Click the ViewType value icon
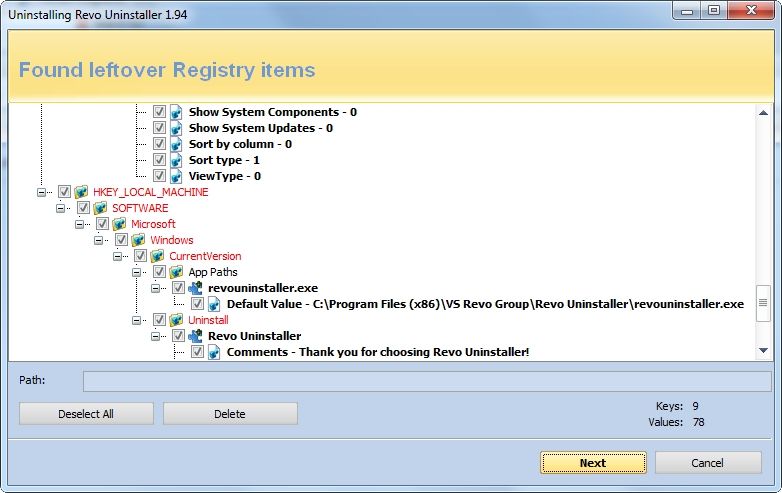Viewport: 782px width, 493px height. point(176,176)
